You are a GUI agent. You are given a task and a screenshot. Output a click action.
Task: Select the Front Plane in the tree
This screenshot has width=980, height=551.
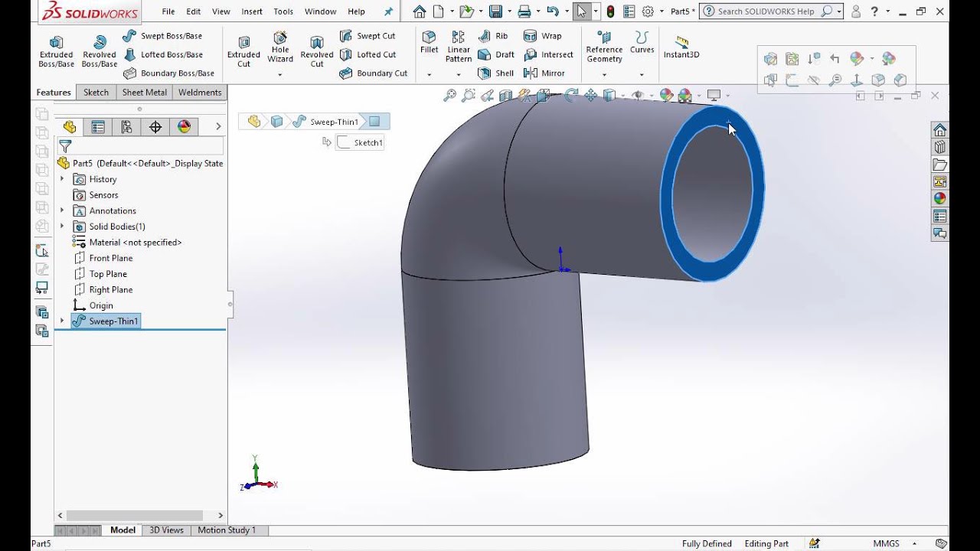103,258
